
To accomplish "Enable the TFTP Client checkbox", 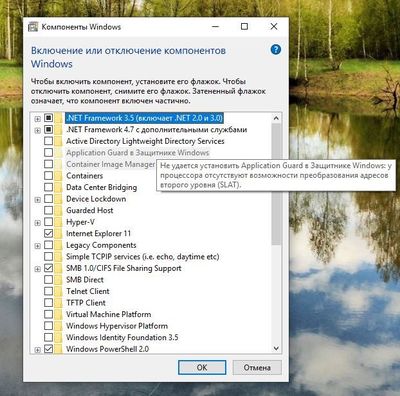I will (x=49, y=303).
